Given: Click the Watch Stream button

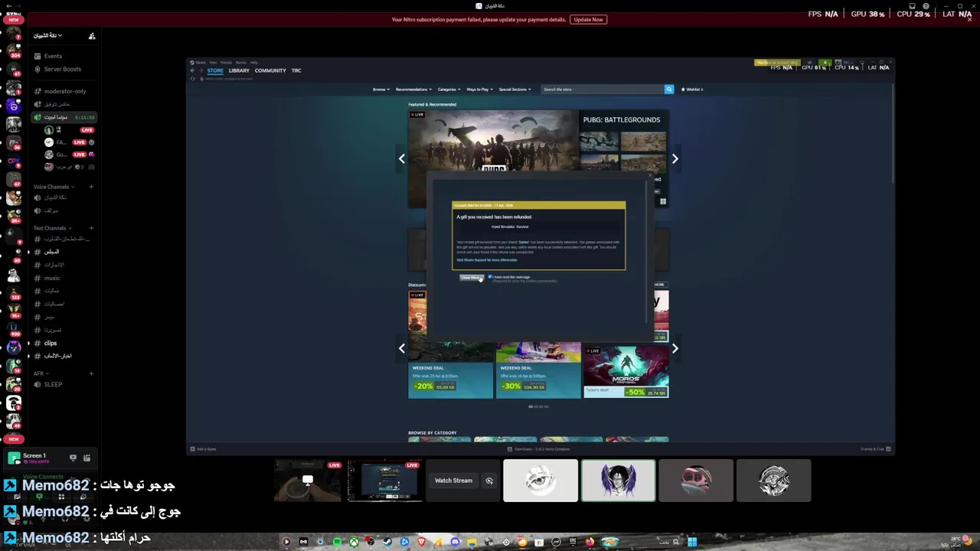Looking at the screenshot, I should pyautogui.click(x=453, y=481).
